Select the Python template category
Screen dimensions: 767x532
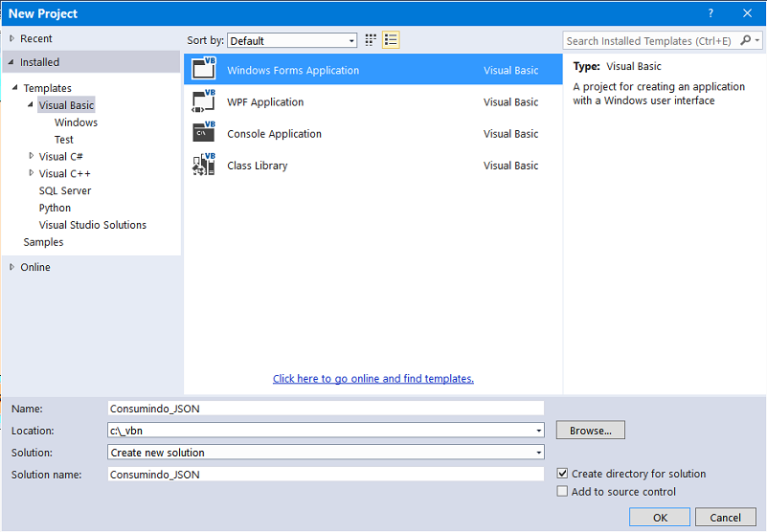(x=55, y=208)
